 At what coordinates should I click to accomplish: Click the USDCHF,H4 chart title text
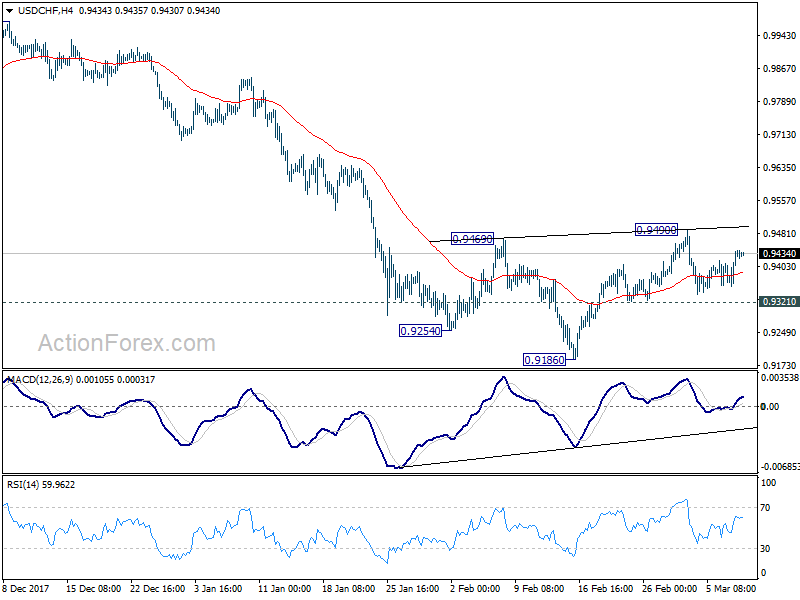(45, 10)
